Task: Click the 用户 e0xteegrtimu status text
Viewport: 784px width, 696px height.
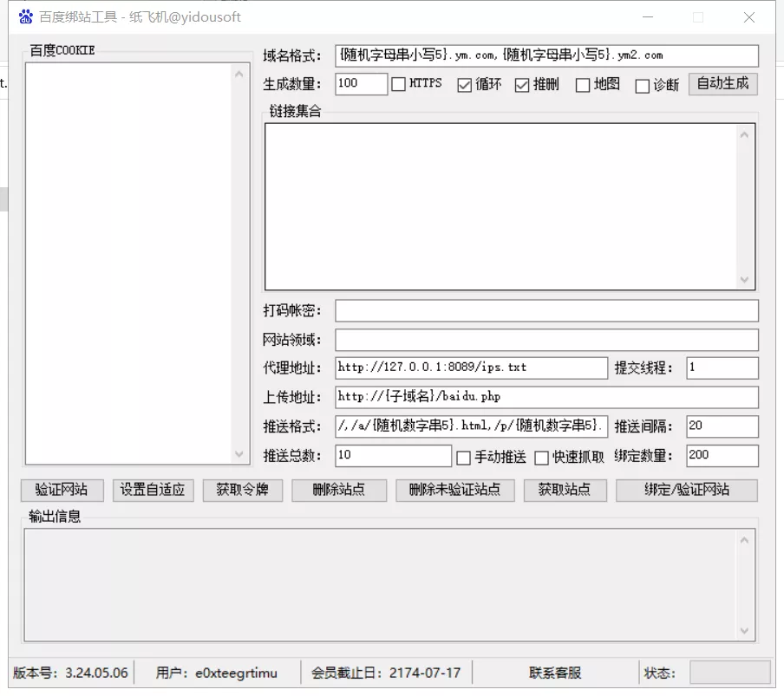Action: coord(216,673)
